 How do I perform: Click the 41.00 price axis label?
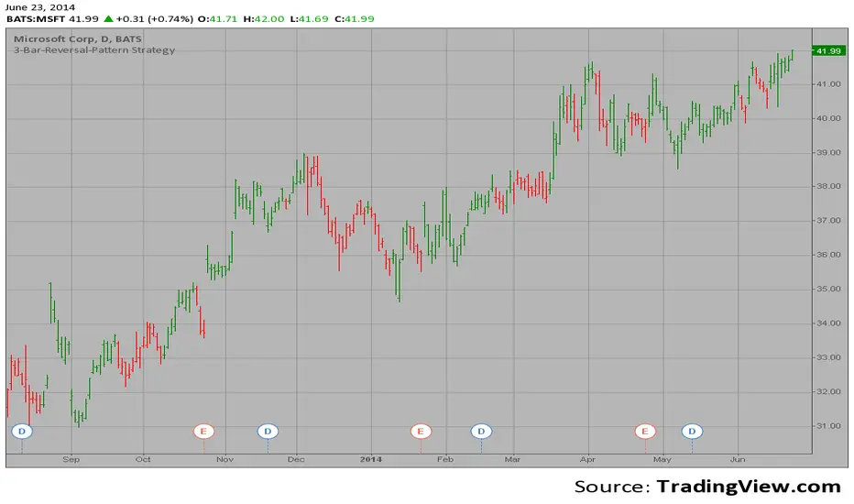(x=829, y=84)
